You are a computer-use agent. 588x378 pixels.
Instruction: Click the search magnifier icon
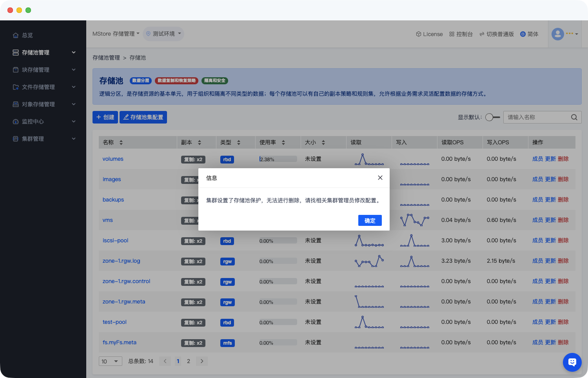[574, 117]
